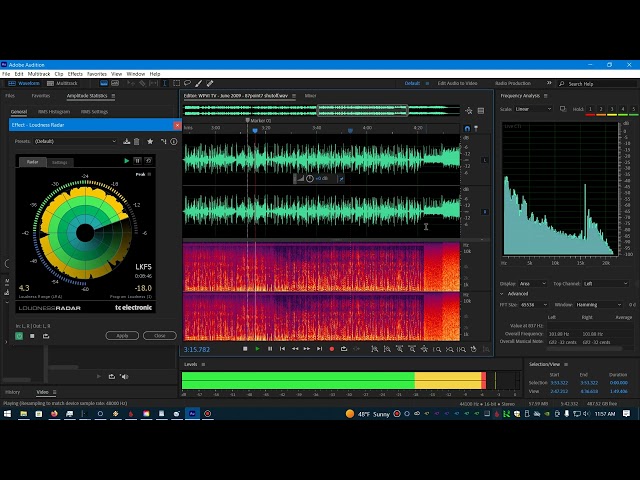This screenshot has height=480, width=640.
Task: Toggle the effect power state button
Action: (x=19, y=336)
